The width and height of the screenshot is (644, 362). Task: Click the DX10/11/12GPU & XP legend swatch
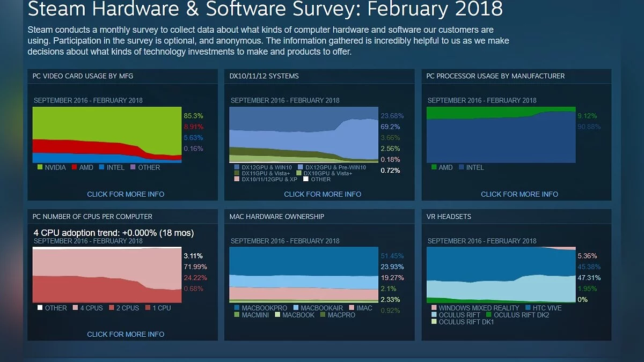236,179
